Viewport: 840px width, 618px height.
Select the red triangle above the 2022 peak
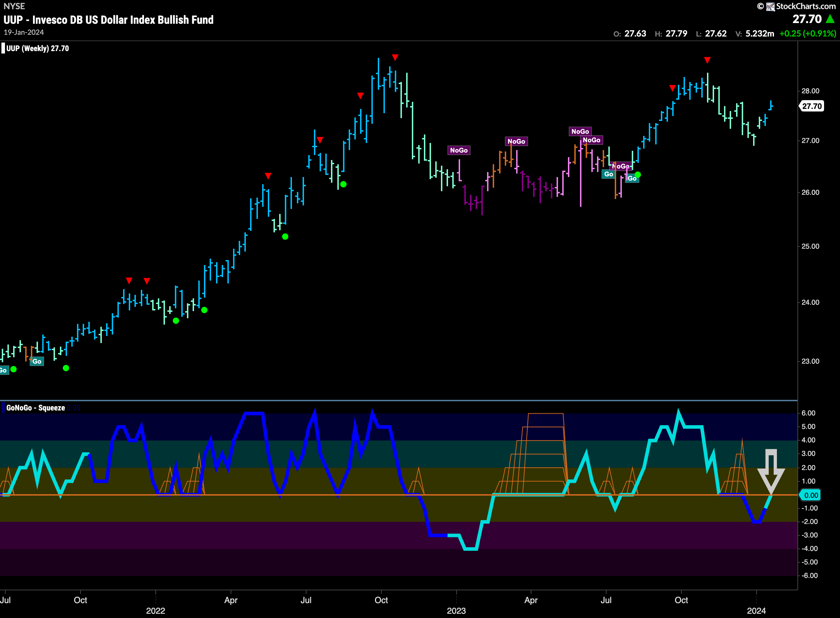point(395,57)
